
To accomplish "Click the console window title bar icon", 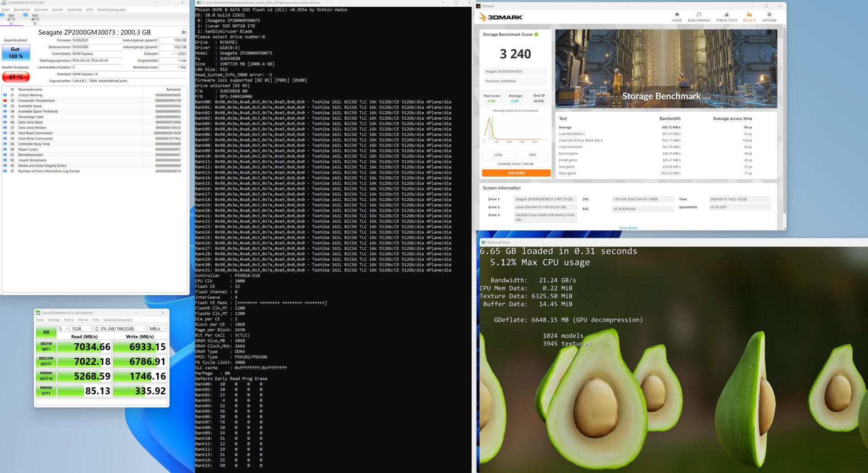I will coord(199,3).
